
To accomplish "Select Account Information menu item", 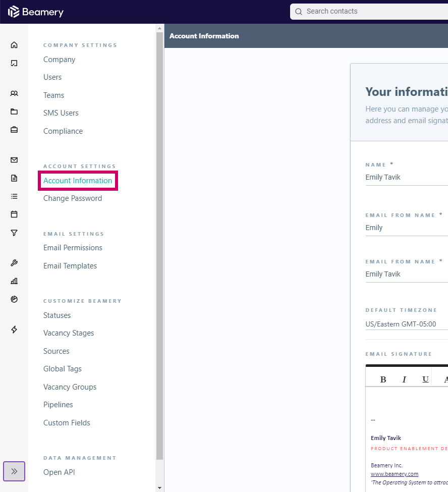I will [x=78, y=181].
